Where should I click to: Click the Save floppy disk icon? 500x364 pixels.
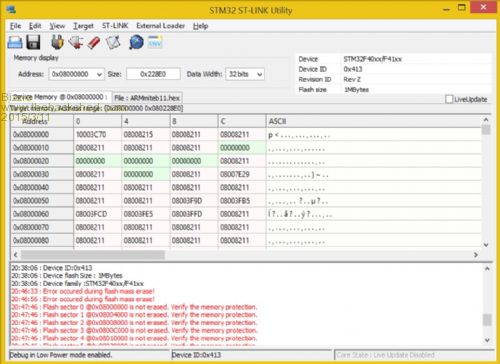(33, 42)
